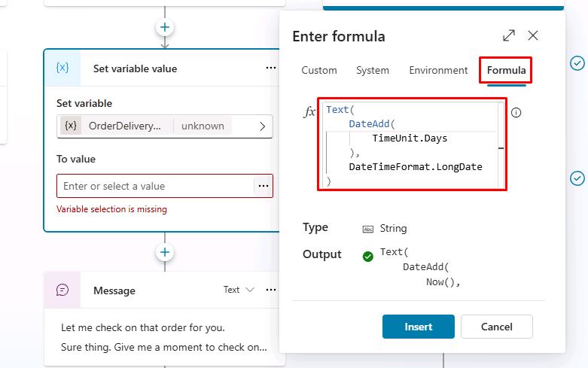Click the add node plus icon above Set variable value

pyautogui.click(x=165, y=27)
